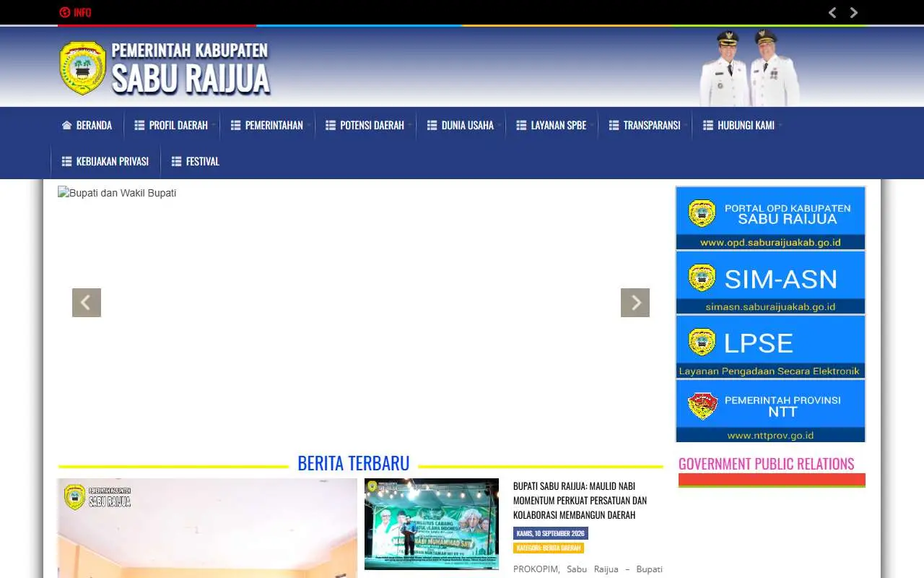Go to previous slide in banner slider
Screen dimensions: 924x578
(87, 303)
